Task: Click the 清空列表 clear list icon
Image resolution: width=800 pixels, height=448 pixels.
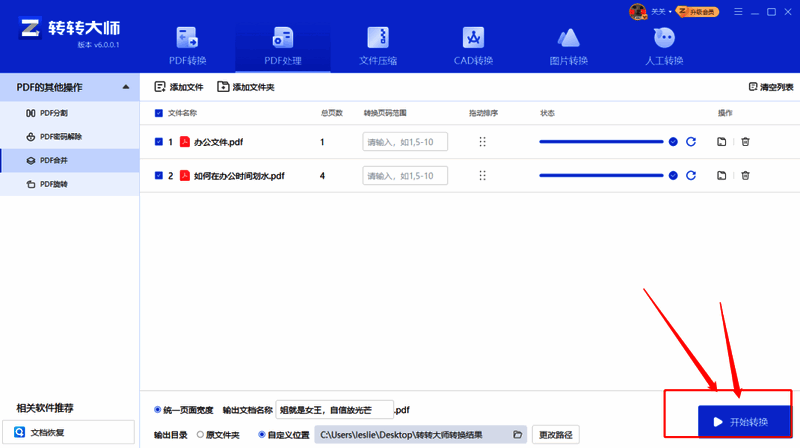Action: [753, 87]
